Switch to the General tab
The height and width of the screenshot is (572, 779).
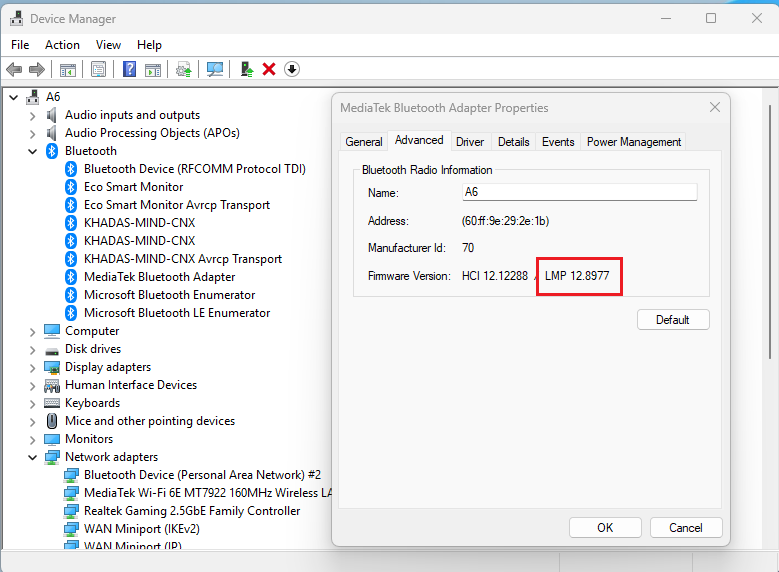click(364, 142)
